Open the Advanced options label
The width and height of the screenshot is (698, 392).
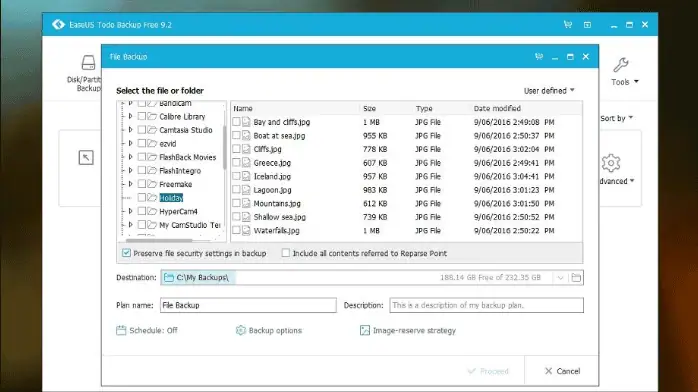tap(616, 181)
